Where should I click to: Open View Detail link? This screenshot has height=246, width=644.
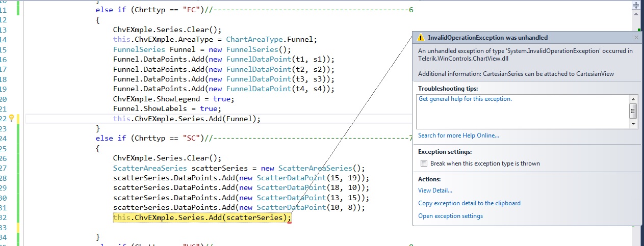tap(435, 190)
